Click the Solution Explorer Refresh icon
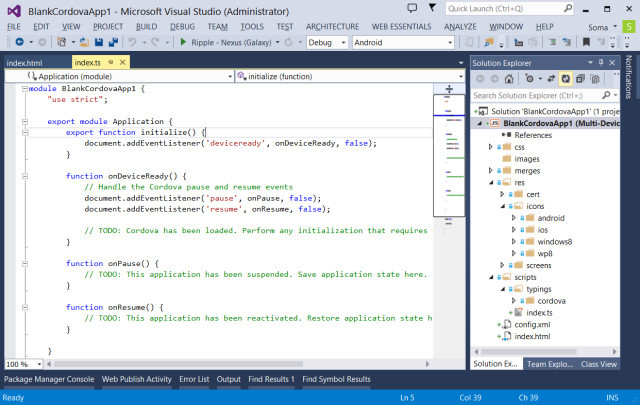The height and width of the screenshot is (405, 640). click(x=566, y=79)
